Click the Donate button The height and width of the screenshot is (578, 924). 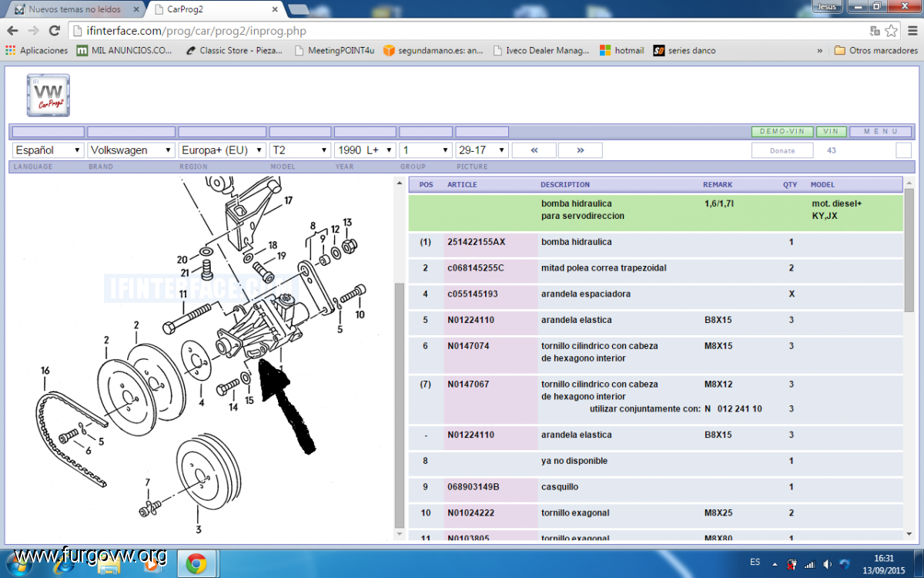coord(782,150)
